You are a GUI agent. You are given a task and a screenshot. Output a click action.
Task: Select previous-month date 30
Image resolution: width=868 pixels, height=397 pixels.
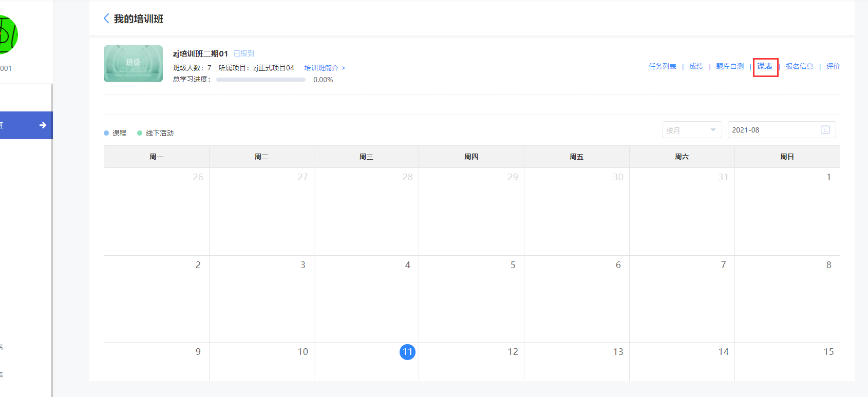(x=618, y=177)
